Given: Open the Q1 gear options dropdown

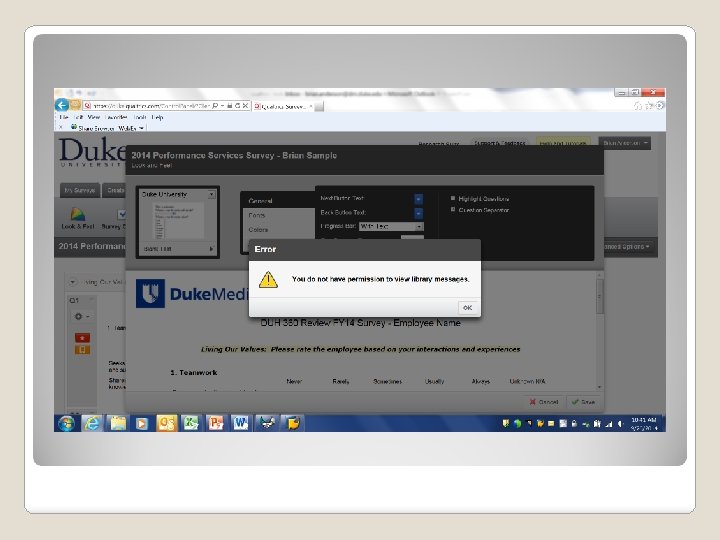Looking at the screenshot, I should click(81, 316).
